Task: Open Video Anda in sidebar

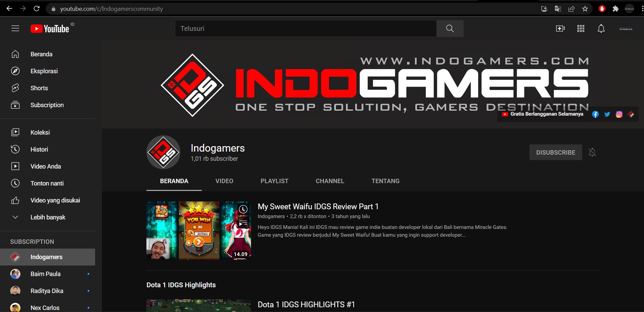Action: coord(48,167)
